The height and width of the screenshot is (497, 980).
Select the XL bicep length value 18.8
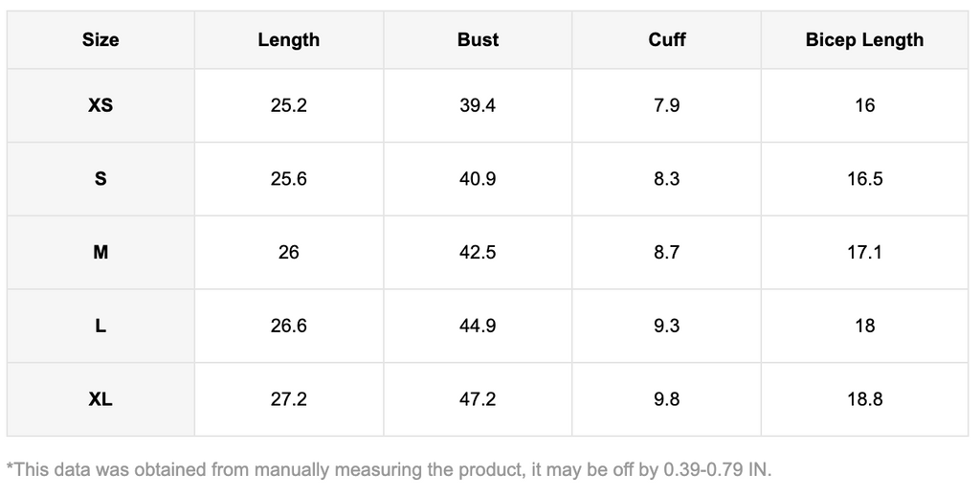click(864, 399)
